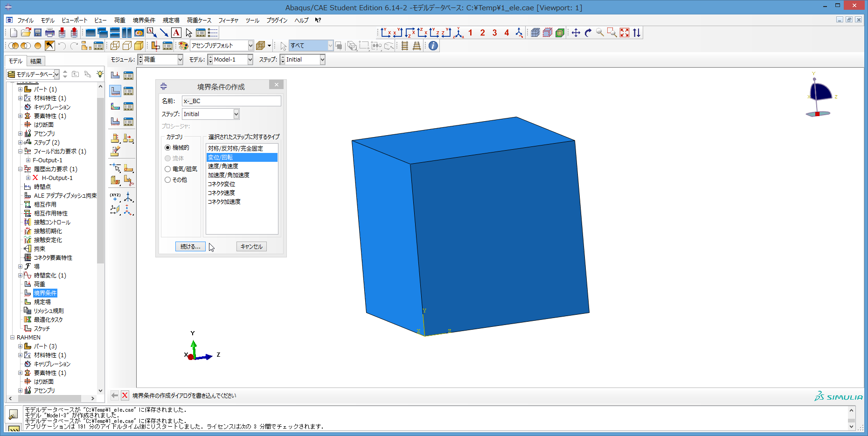Viewport: 868px width, 436px height.
Task: Cancel the procedure with the red X prompt button
Action: click(125, 395)
